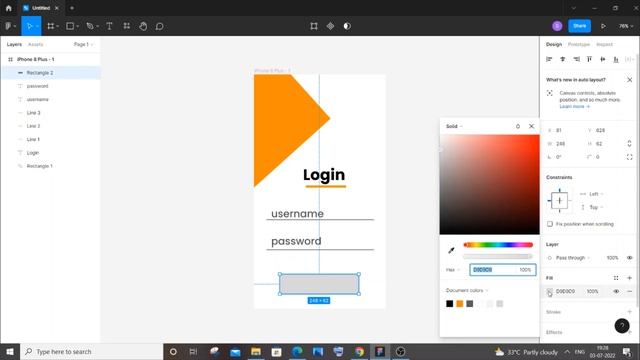Click the Share button
This screenshot has width=640, height=360.
pyautogui.click(x=580, y=26)
